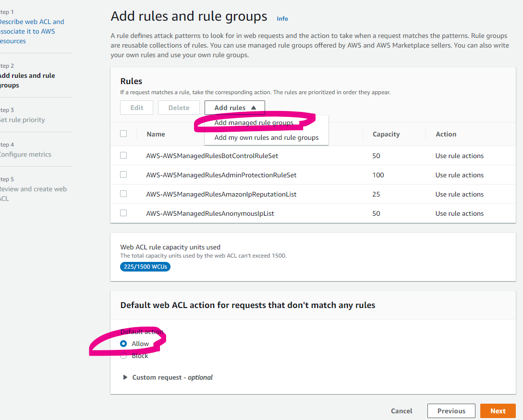
Task: Proceed with the orange Next button
Action: (x=498, y=411)
